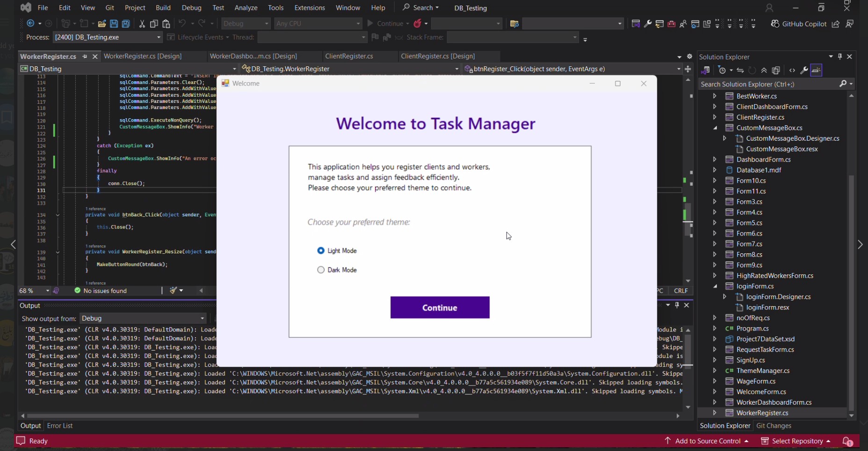This screenshot has width=868, height=451.
Task: Open the Any CPU platform dropdown
Action: coord(318,23)
